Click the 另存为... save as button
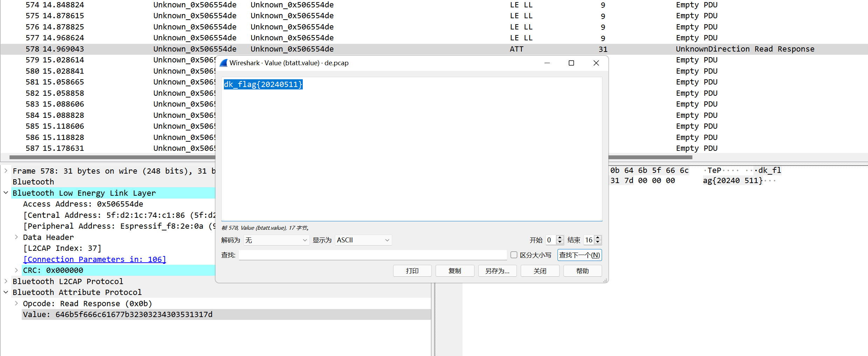 pos(497,271)
